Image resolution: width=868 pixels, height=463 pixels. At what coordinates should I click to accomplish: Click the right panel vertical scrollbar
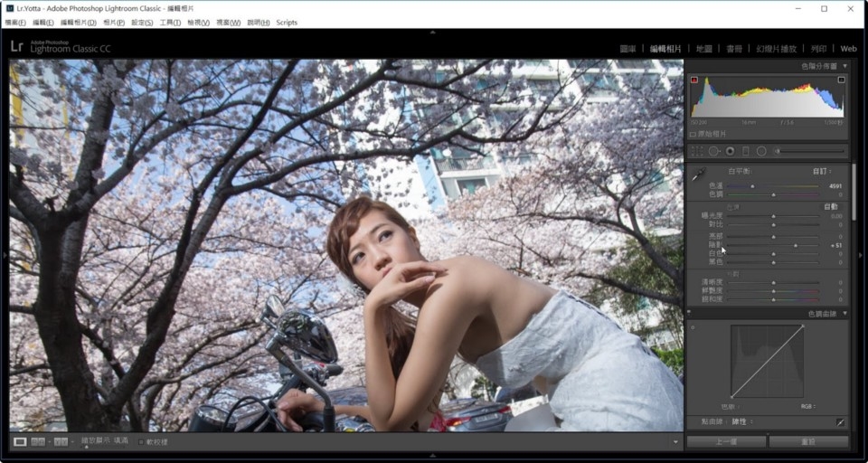pyautogui.click(x=853, y=191)
